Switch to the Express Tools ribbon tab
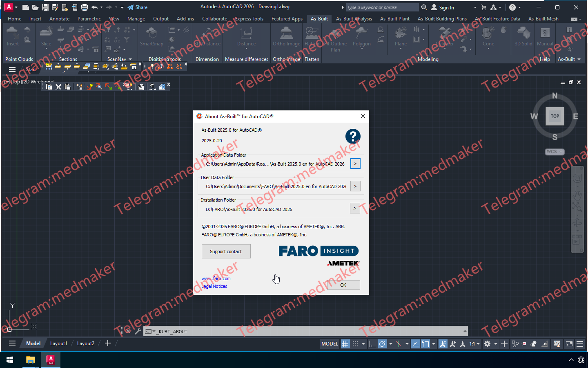The image size is (588, 368). point(249,19)
